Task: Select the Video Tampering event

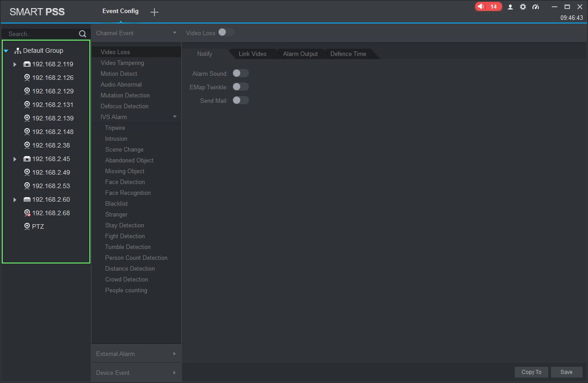Action: pyautogui.click(x=136, y=63)
